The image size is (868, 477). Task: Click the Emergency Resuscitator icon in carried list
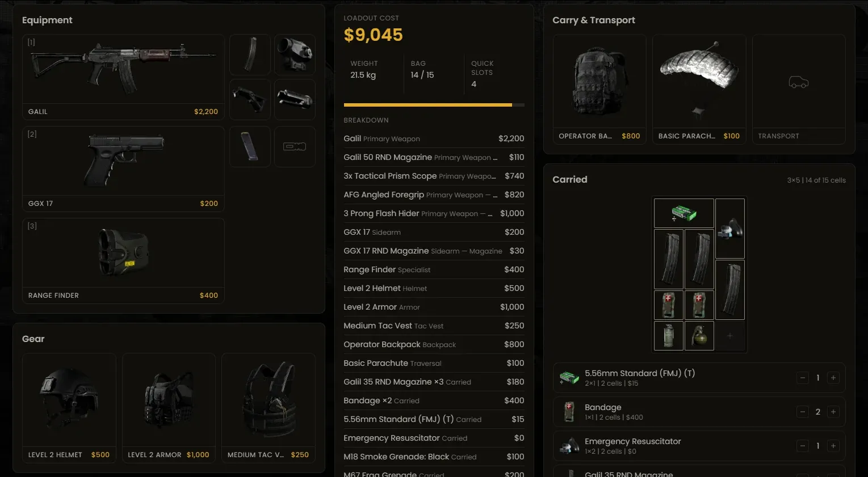pyautogui.click(x=569, y=446)
